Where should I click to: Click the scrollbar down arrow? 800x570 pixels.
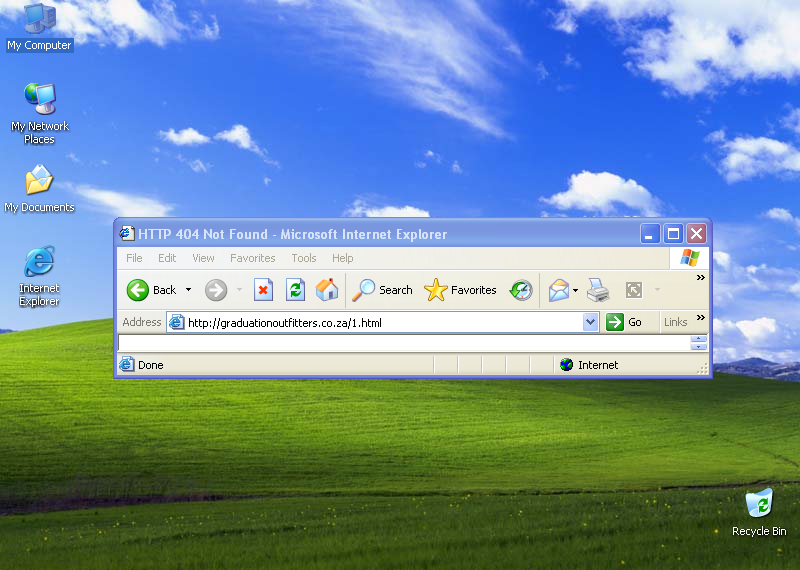[698, 346]
